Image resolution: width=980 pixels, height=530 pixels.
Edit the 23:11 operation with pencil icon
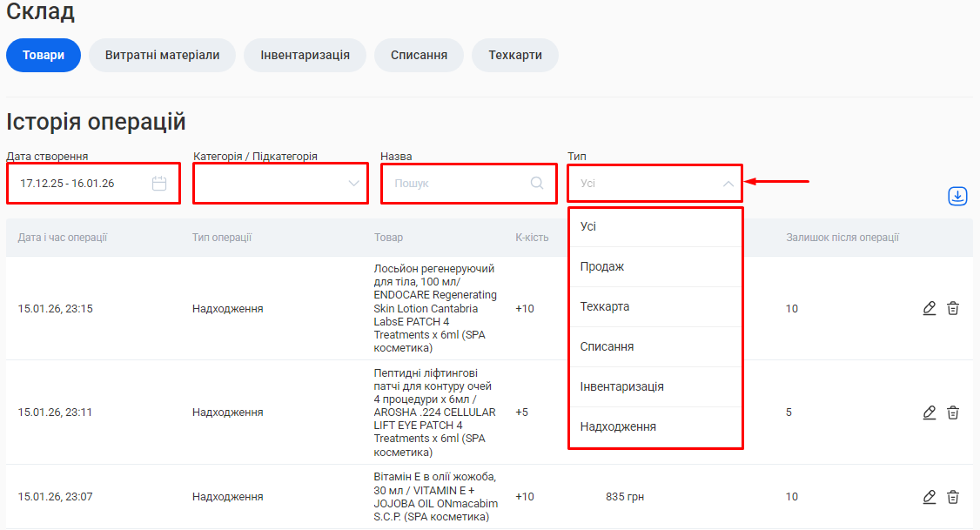pyautogui.click(x=930, y=413)
